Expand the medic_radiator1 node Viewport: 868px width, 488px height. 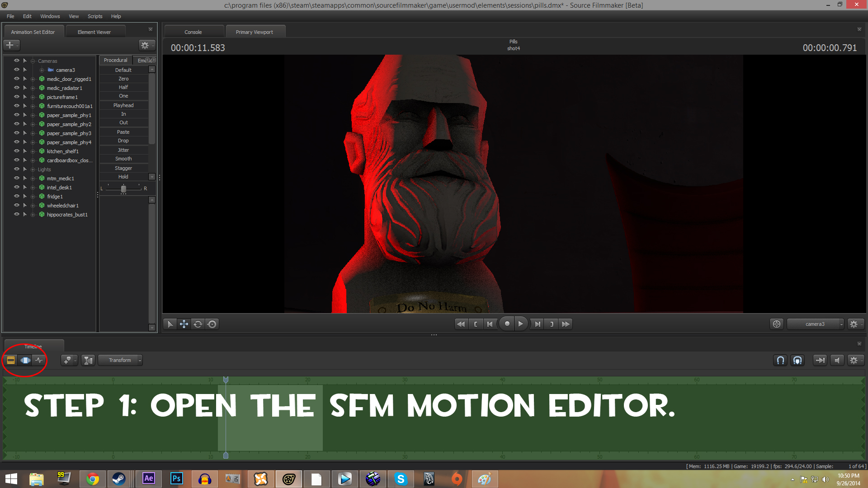[33, 88]
